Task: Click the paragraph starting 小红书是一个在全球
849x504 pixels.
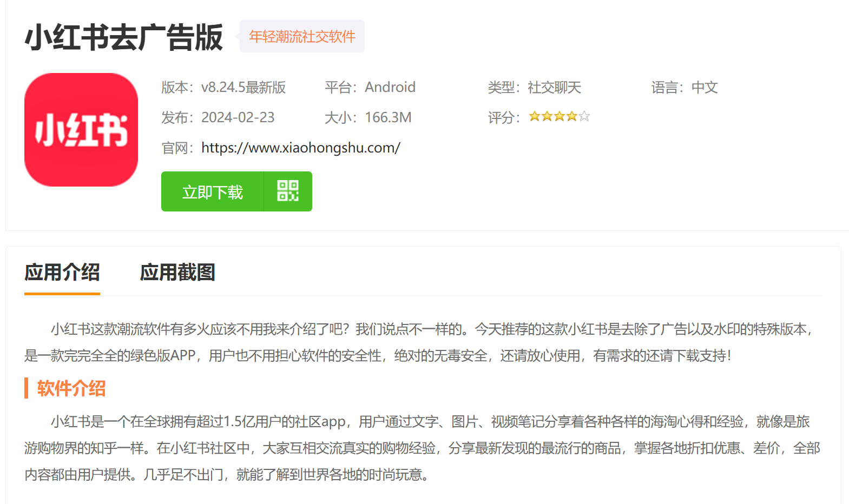Action: click(x=423, y=448)
